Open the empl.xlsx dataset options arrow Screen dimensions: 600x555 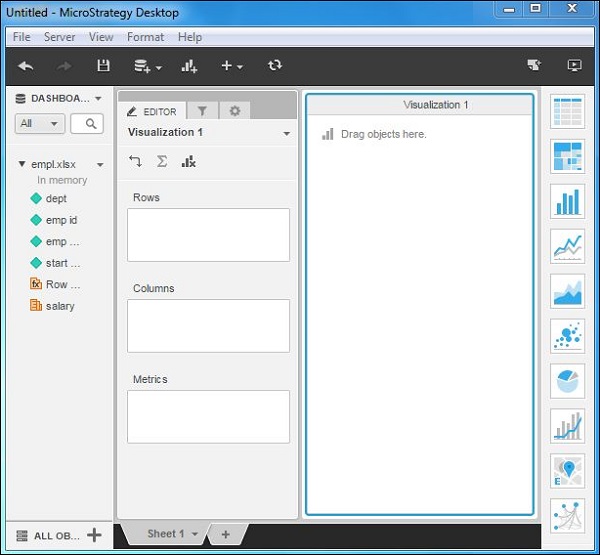(x=100, y=165)
